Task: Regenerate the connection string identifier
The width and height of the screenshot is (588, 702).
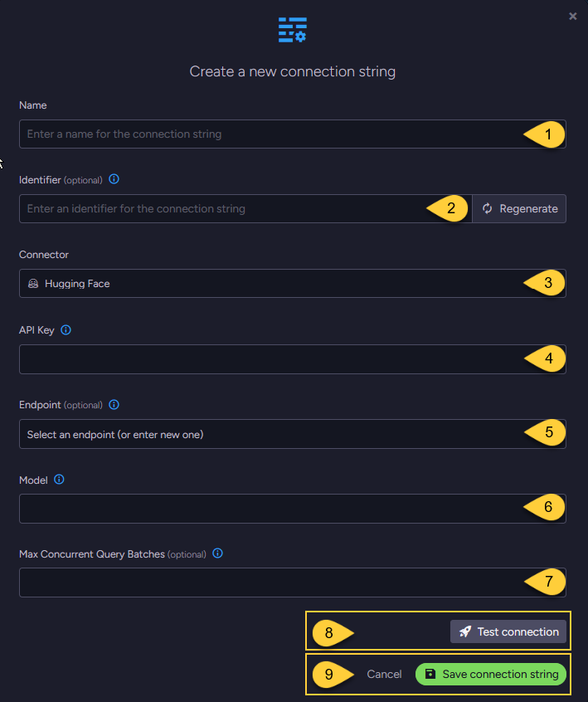Action: click(519, 208)
